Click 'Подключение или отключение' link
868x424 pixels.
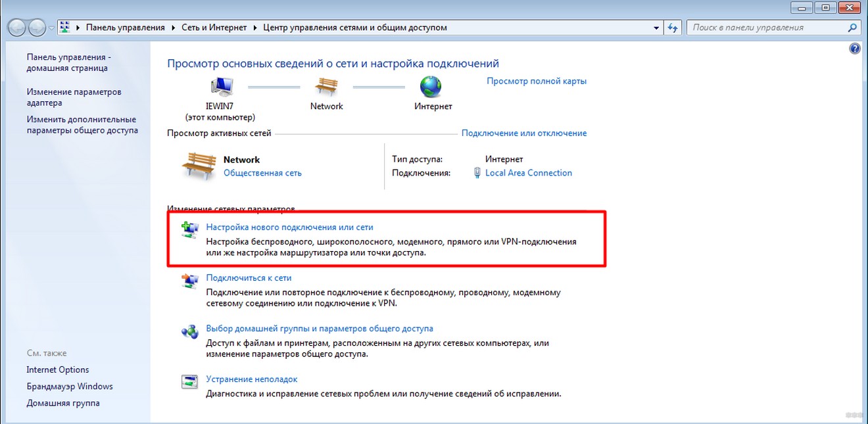point(524,133)
